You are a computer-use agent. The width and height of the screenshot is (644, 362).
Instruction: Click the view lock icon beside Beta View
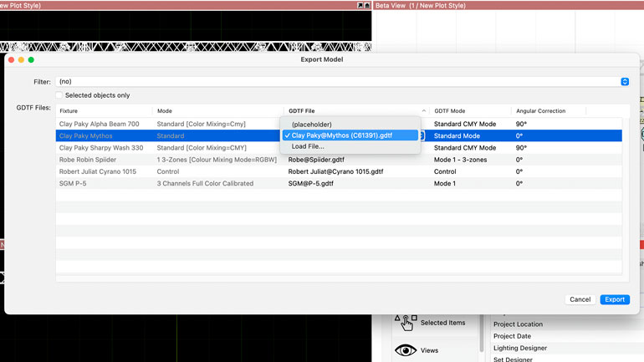tap(368, 6)
